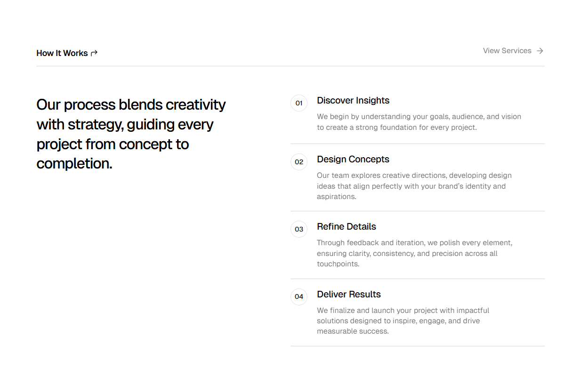Open the Deliver Results heading
The height and width of the screenshot is (392, 581).
point(349,294)
